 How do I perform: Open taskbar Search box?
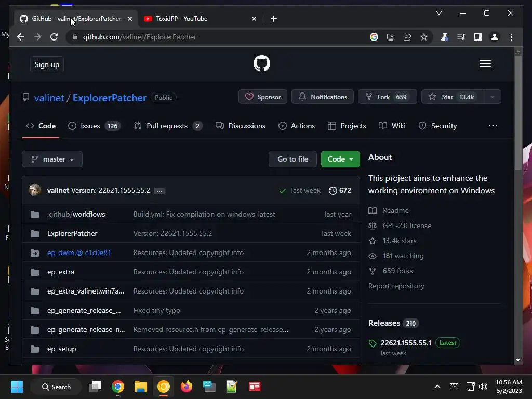(x=56, y=387)
